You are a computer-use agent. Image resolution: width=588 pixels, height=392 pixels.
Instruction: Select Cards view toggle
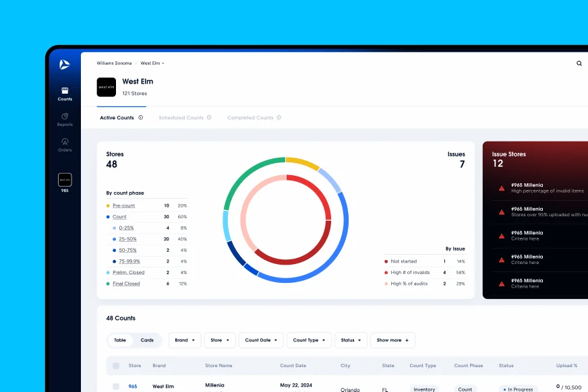tap(147, 340)
